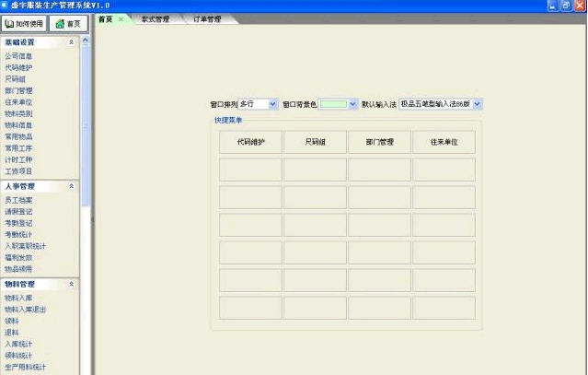Collapse the 基础设置 sidebar group

(71, 42)
